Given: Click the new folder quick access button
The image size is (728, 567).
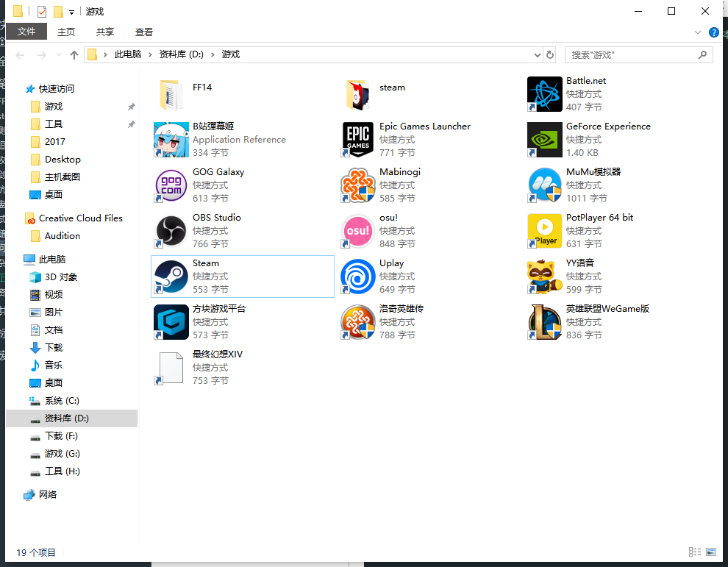Looking at the screenshot, I should (x=59, y=12).
